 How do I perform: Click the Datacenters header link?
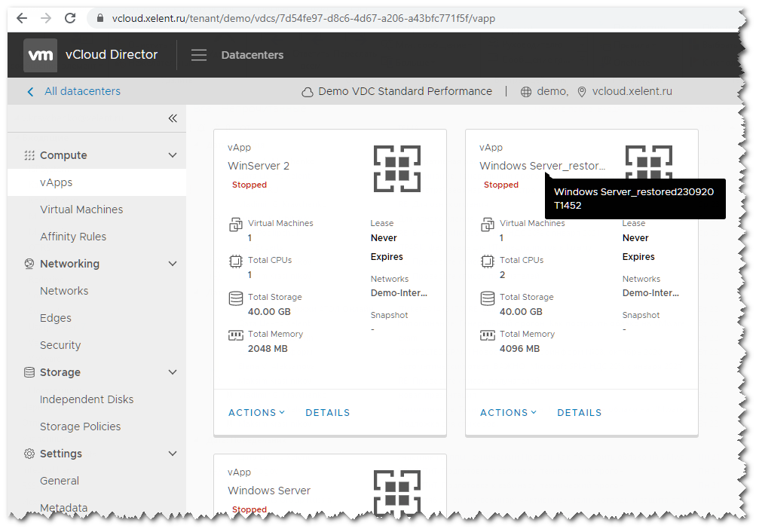point(252,55)
